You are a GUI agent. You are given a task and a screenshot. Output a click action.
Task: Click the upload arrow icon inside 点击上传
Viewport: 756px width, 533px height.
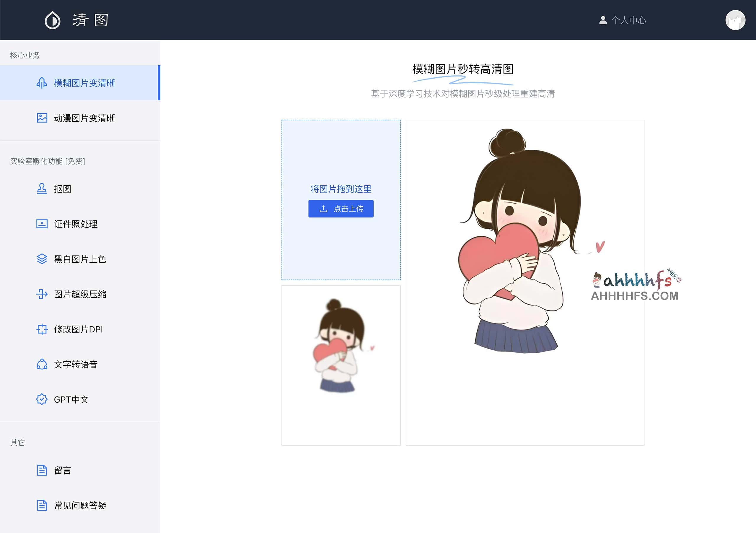pyautogui.click(x=323, y=209)
